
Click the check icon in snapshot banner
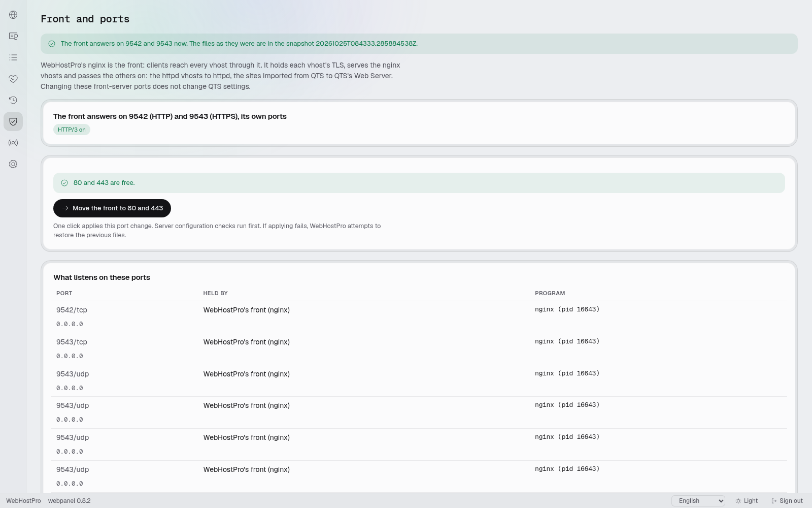[52, 44]
